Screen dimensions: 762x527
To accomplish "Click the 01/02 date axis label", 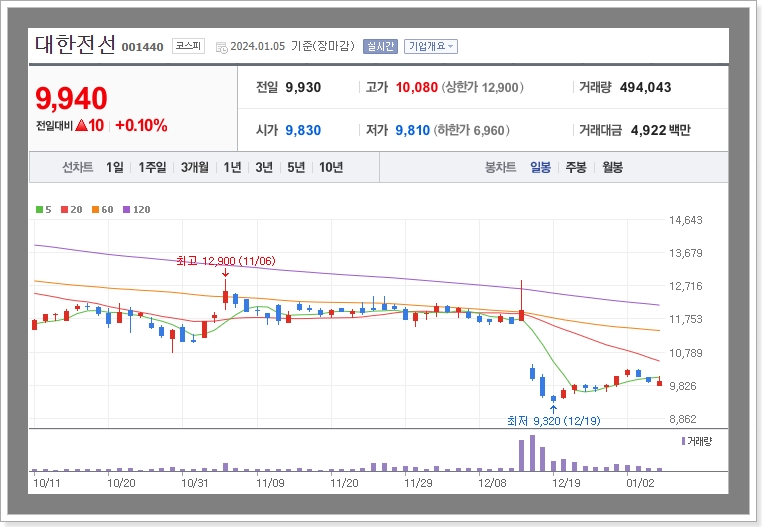I will pyautogui.click(x=641, y=483).
